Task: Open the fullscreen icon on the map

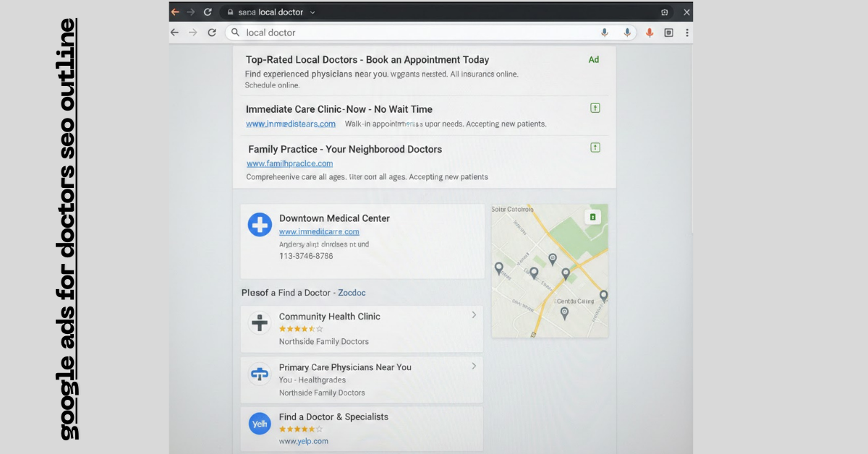Action: [x=593, y=215]
